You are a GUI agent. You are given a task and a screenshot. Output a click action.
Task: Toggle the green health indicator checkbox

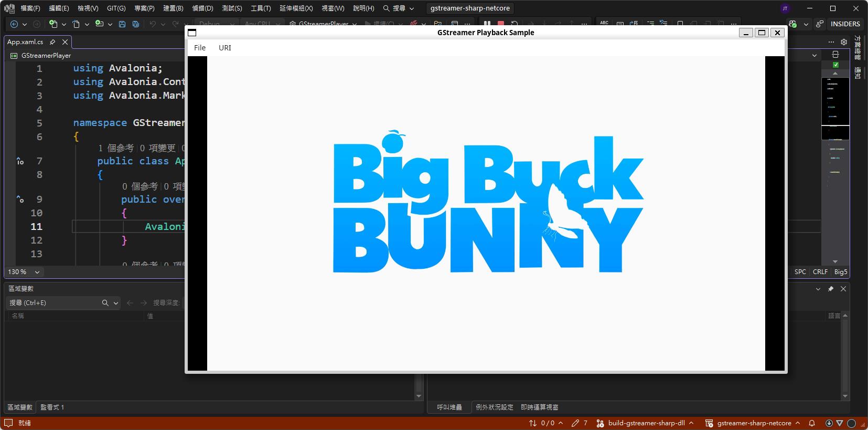point(835,65)
